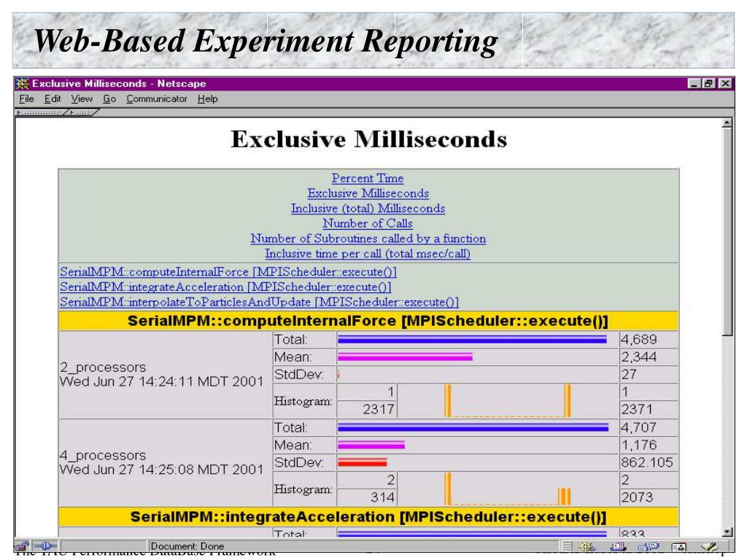The image size is (747, 560).
Task: Click the component bar grip handle
Action: click(566, 546)
